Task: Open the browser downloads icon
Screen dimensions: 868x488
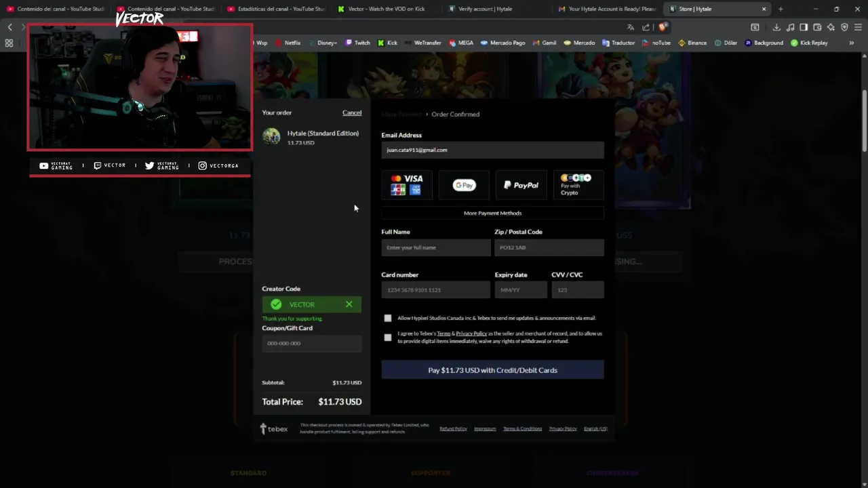Action: pyautogui.click(x=776, y=27)
